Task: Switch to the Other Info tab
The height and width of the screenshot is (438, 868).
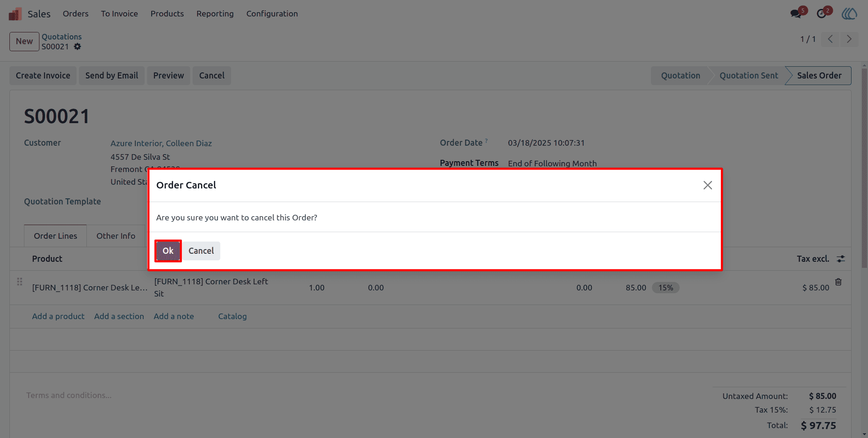Action: (x=116, y=236)
